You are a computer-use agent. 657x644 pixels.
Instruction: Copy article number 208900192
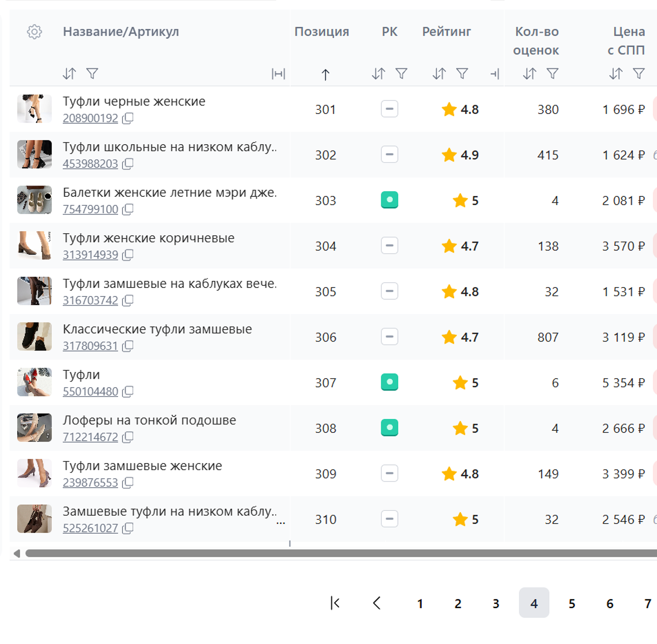pos(128,118)
